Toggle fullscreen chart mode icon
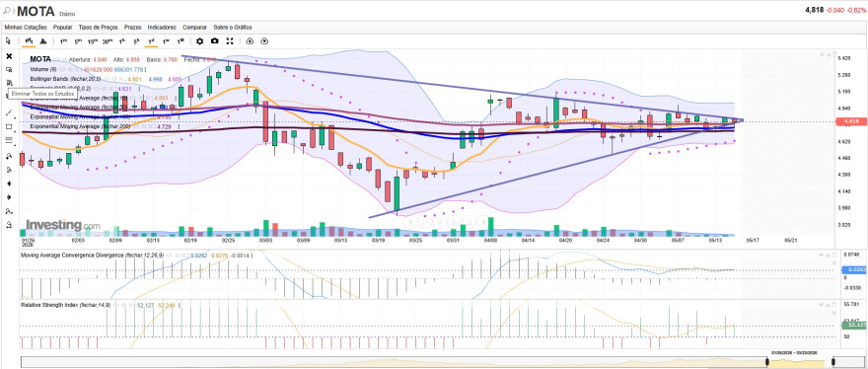Viewport: 868px width, 369px height. [230, 41]
